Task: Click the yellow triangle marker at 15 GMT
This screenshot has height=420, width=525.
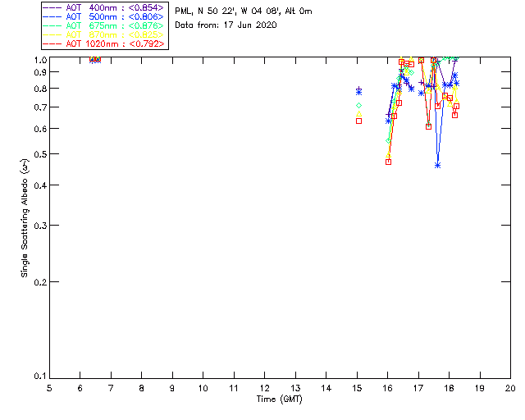Action: tap(358, 113)
